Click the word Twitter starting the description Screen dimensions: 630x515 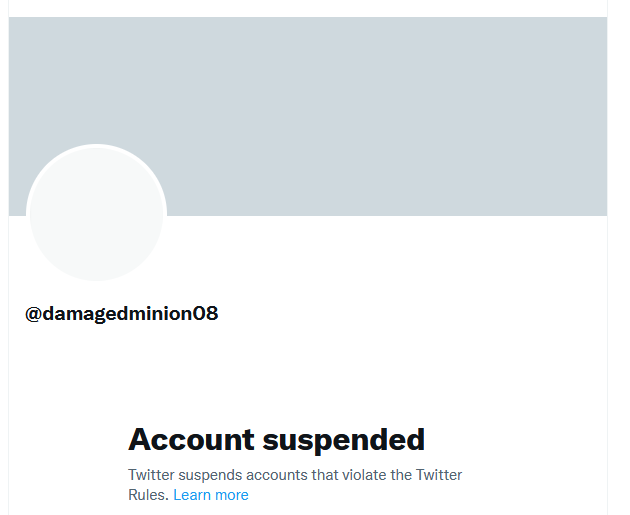(151, 475)
